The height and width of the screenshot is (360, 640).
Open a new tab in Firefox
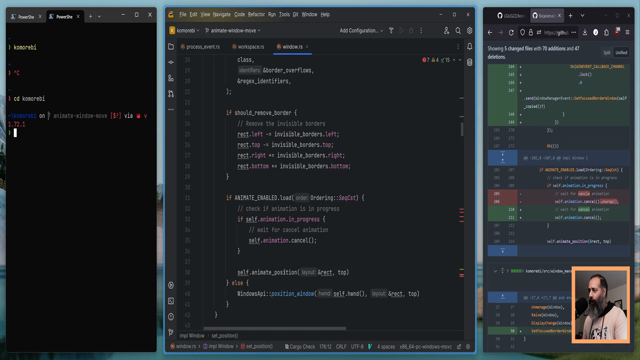point(571,16)
